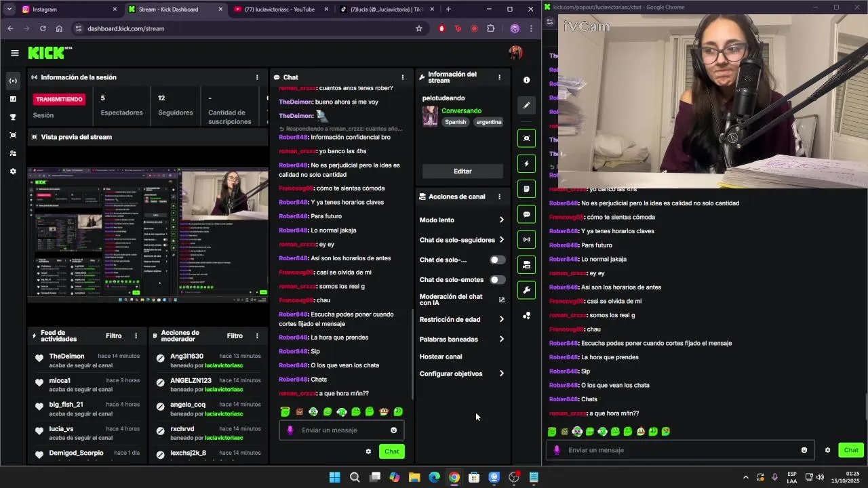Screen dimensions: 868x488
Task: Open the clips sidebar icon below trophy
Action: point(13,136)
